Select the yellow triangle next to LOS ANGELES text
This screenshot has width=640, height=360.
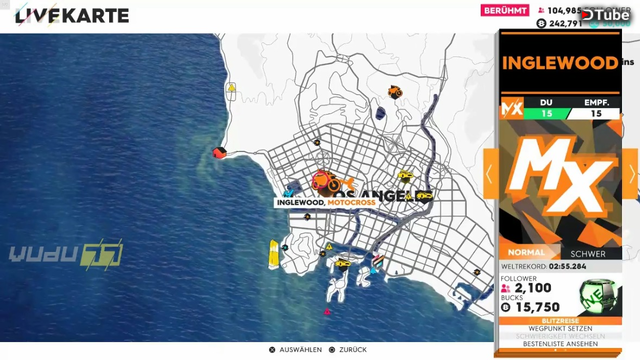pyautogui.click(x=409, y=197)
